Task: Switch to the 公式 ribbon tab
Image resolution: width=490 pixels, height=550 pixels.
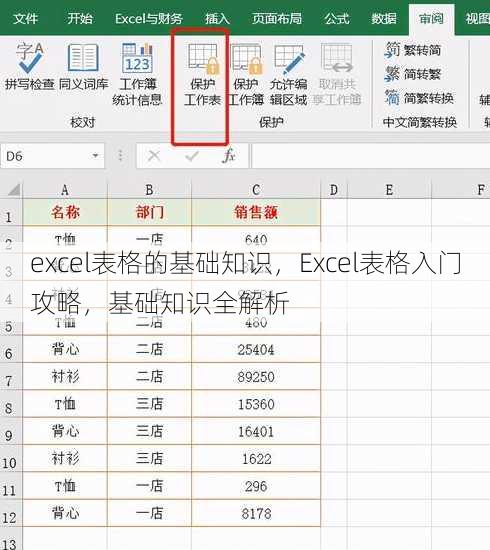Action: click(x=337, y=18)
